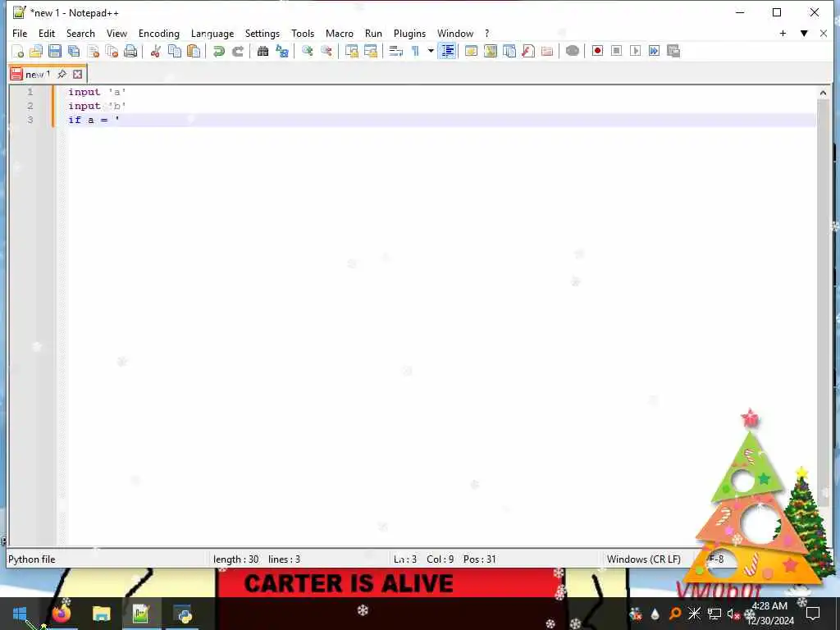Toggle synchronized horizontal scrolling

pos(370,51)
